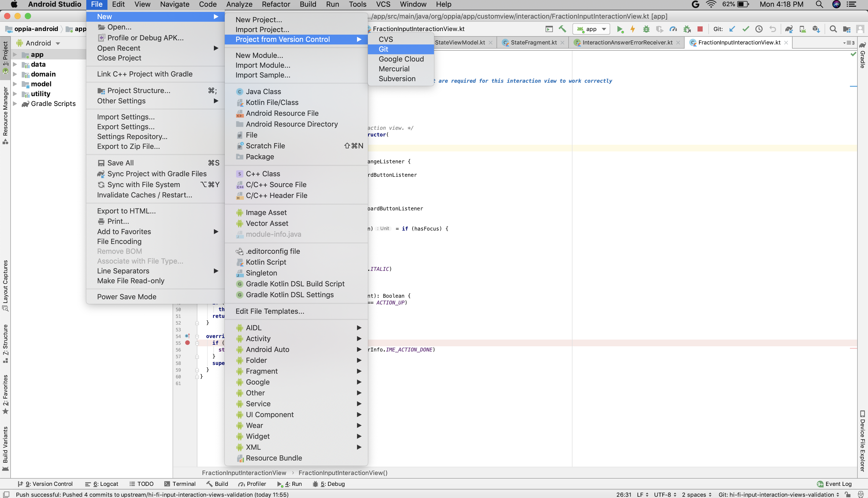Open the 6: Logcat tool window
Viewport: 868px width, 498px height.
click(x=102, y=484)
